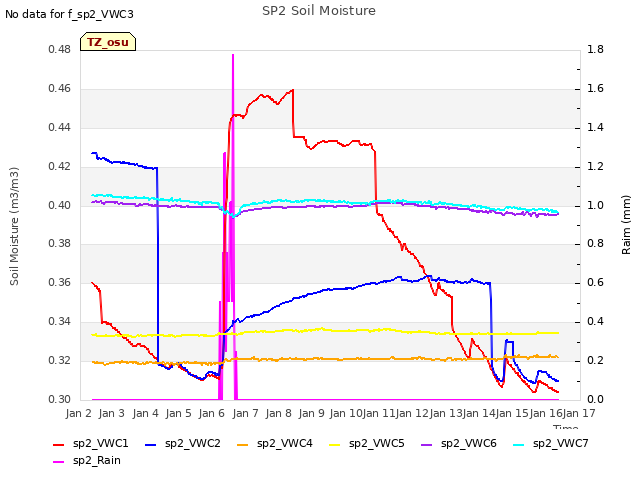Click the Jan 7 x-axis tick label

(x=245, y=413)
